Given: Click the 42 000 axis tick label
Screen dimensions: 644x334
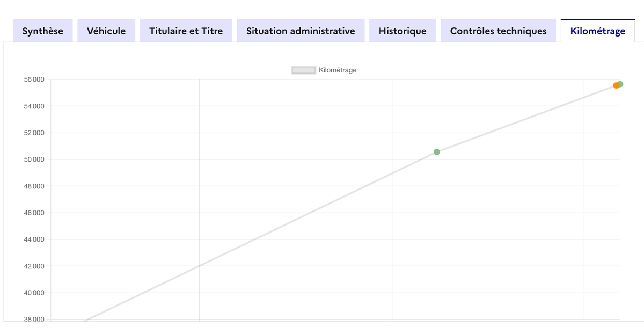Looking at the screenshot, I should (34, 266).
